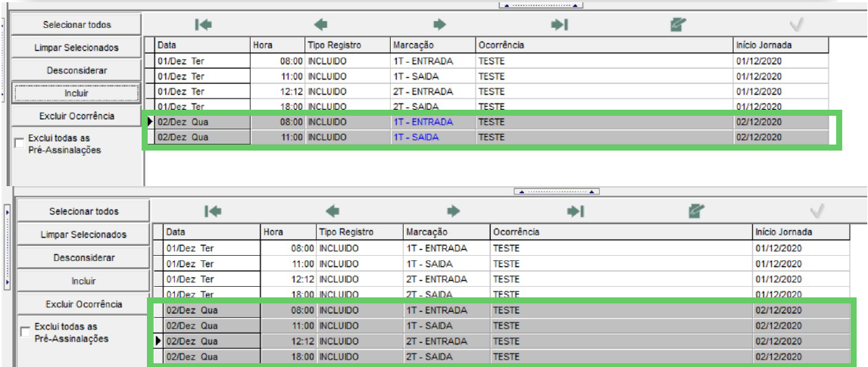The height and width of the screenshot is (367, 868).
Task: Click the focused Incluir button with dotted border
Action: point(76,93)
